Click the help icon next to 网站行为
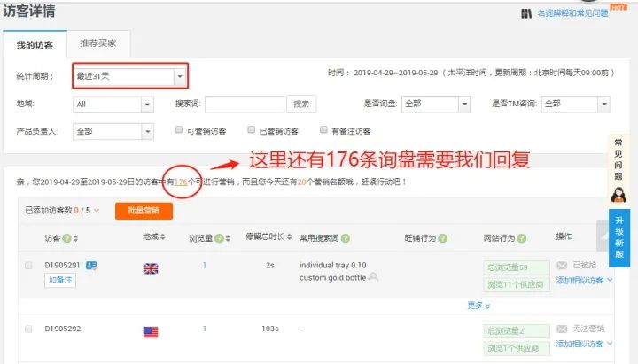The width and height of the screenshot is (638, 364). [x=522, y=238]
